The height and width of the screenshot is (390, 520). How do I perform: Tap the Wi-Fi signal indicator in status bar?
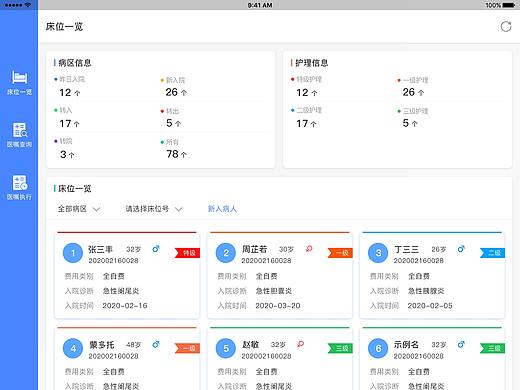point(28,5)
